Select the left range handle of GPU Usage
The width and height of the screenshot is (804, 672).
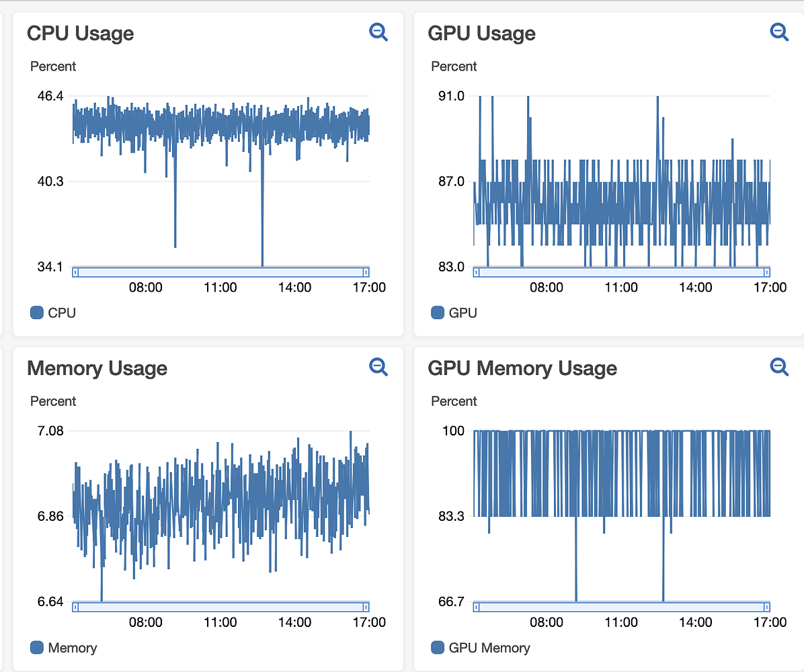pyautogui.click(x=477, y=272)
